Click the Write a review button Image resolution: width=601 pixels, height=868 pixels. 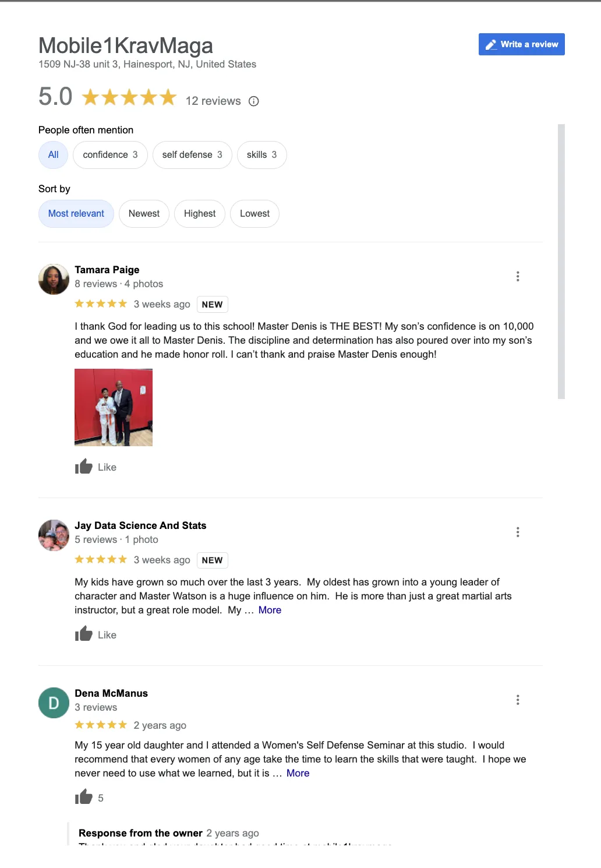pyautogui.click(x=522, y=44)
